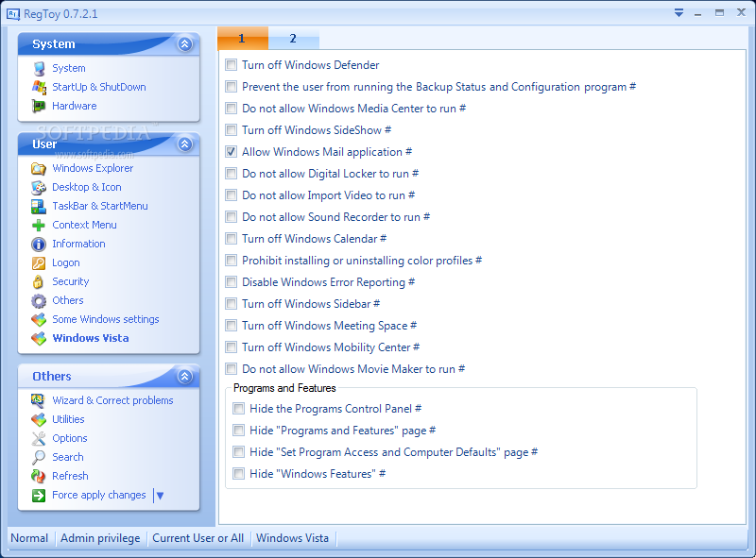Enable Turn off Windows Defender checkbox
Screen dimensions: 756x558
click(232, 64)
